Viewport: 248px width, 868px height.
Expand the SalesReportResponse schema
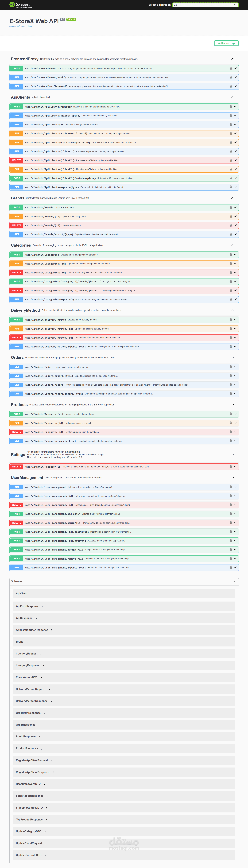tap(30, 796)
